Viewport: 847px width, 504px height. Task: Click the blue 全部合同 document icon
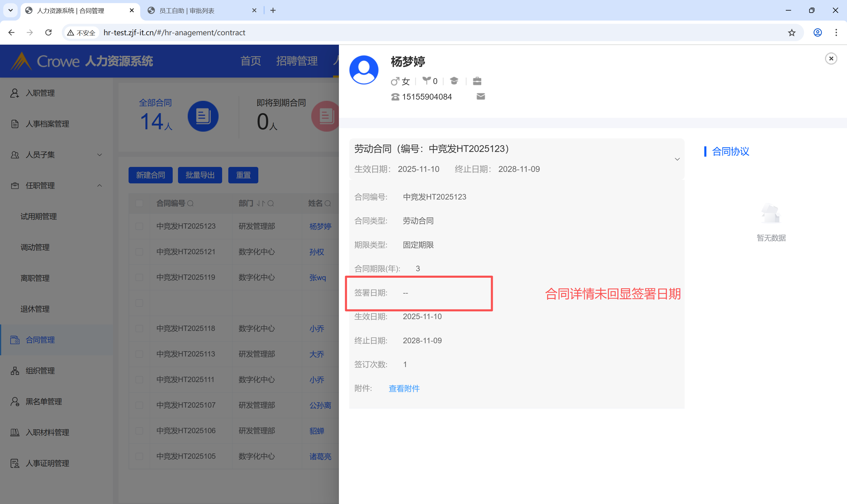(203, 116)
